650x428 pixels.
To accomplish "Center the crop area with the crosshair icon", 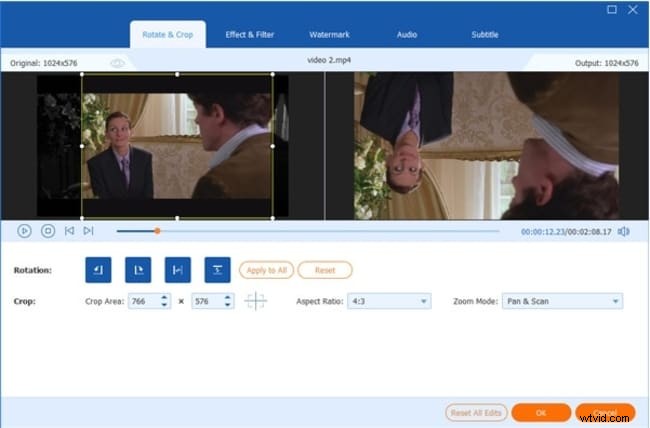I will (256, 301).
